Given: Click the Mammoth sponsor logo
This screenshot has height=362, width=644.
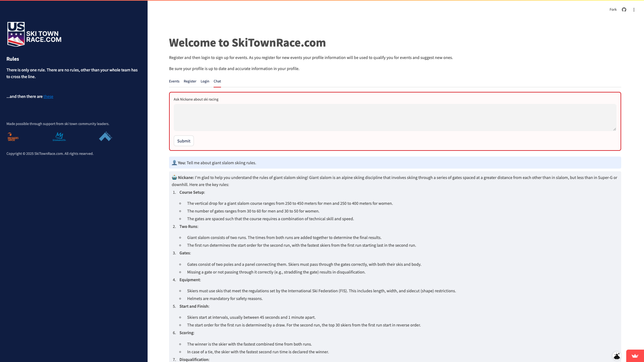Looking at the screenshot, I should [x=59, y=137].
